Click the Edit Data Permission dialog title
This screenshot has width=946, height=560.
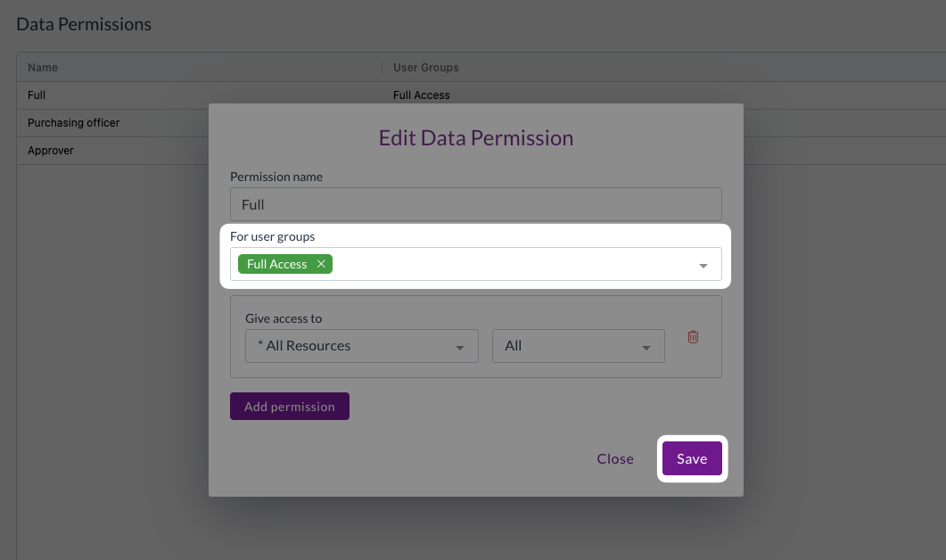475,137
